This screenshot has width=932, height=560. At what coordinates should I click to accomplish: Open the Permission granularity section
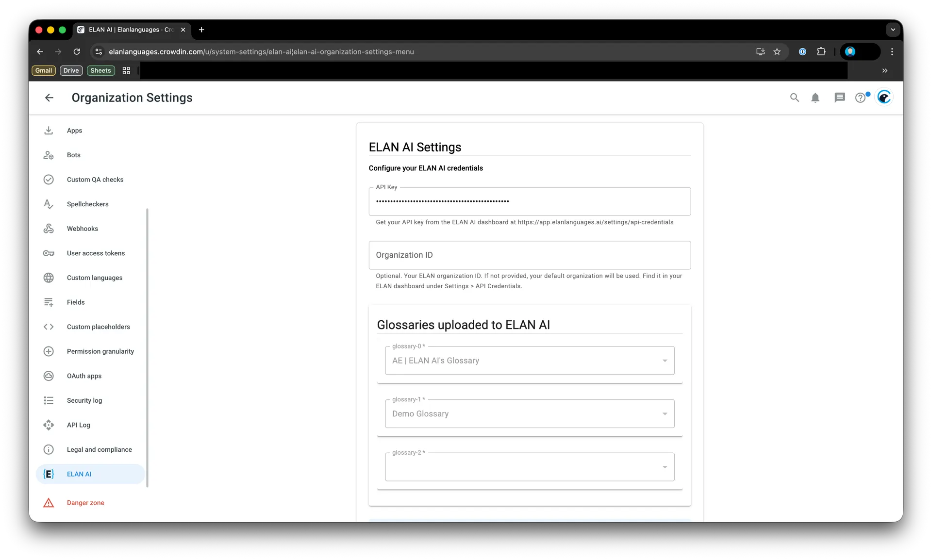coord(100,351)
